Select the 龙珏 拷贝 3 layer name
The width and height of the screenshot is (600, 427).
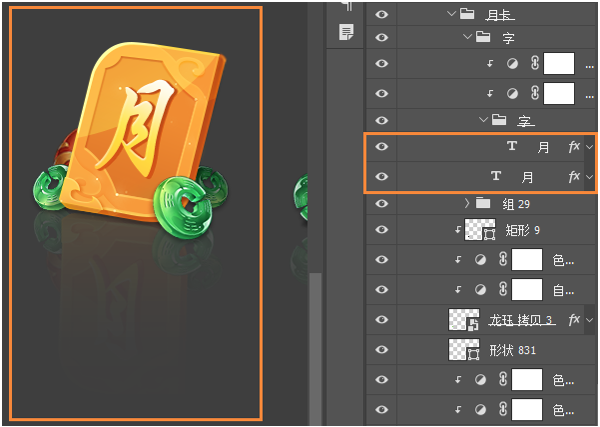coord(522,320)
